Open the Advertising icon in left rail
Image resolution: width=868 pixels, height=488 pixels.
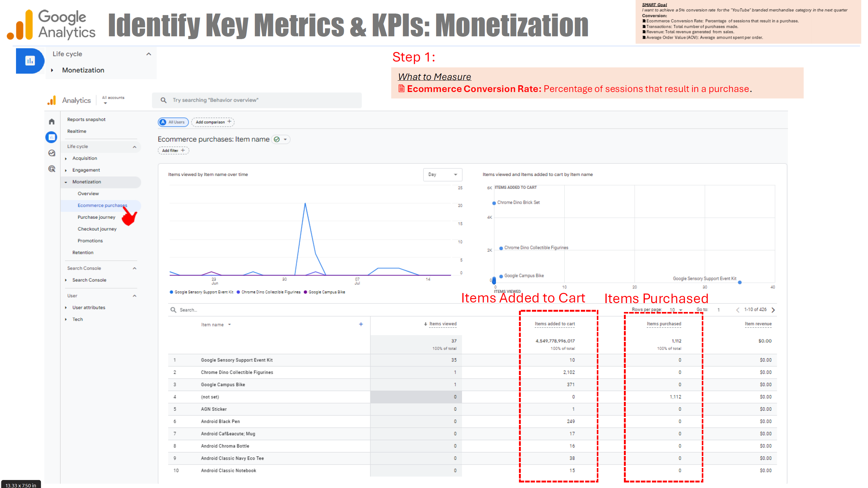[x=51, y=169]
